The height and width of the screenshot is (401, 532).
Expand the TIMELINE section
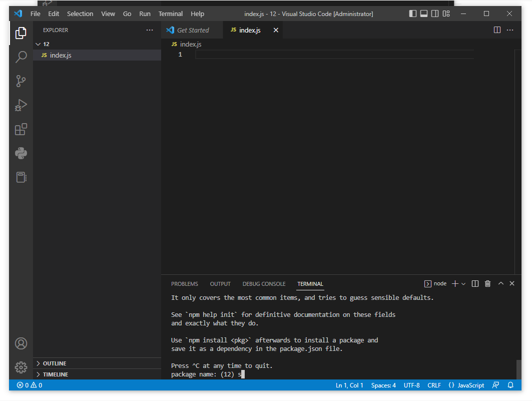pyautogui.click(x=97, y=374)
